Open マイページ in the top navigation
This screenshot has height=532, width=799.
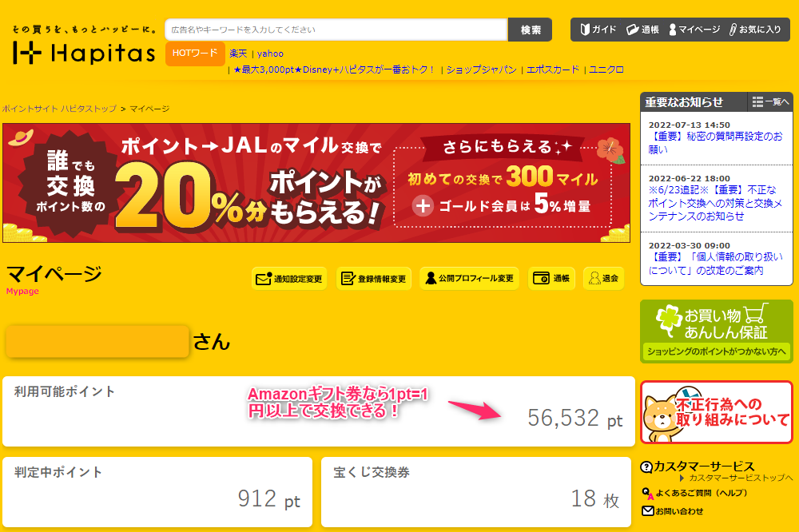click(694, 30)
